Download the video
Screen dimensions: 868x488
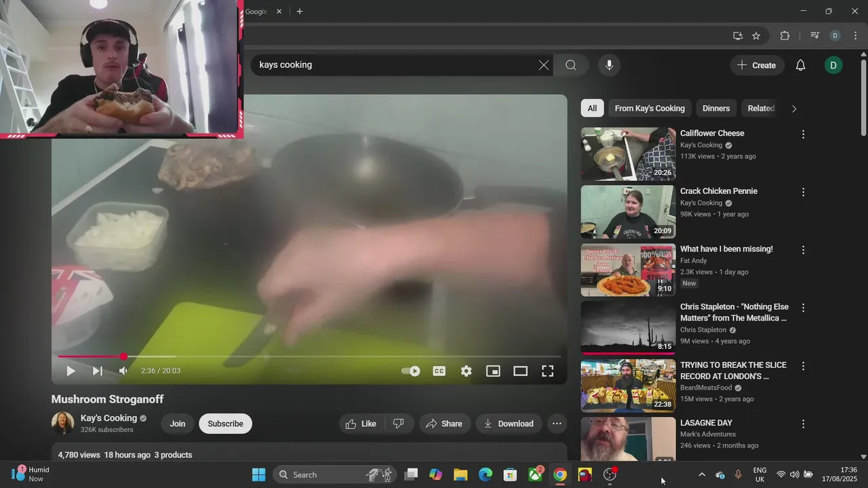point(509,424)
